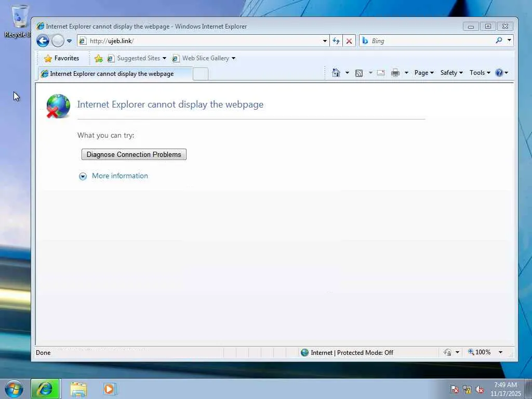532x399 pixels.
Task: Click the muted volume tray icon
Action: tap(479, 390)
